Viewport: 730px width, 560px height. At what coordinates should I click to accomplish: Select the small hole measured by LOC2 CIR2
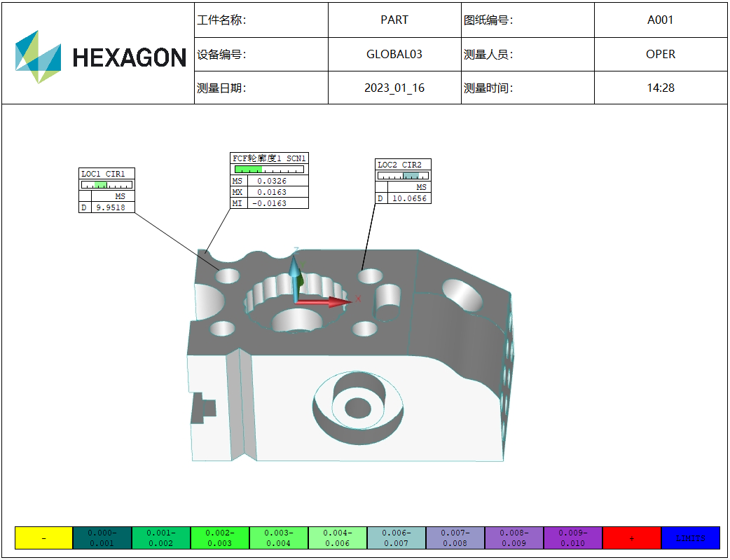tap(371, 276)
